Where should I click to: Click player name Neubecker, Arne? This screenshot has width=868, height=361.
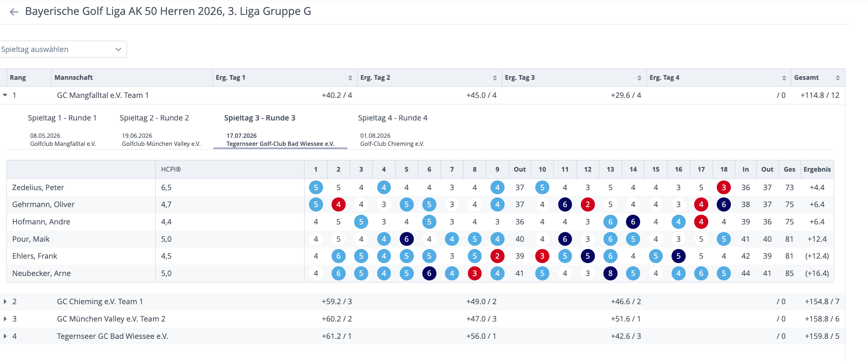tap(41, 273)
